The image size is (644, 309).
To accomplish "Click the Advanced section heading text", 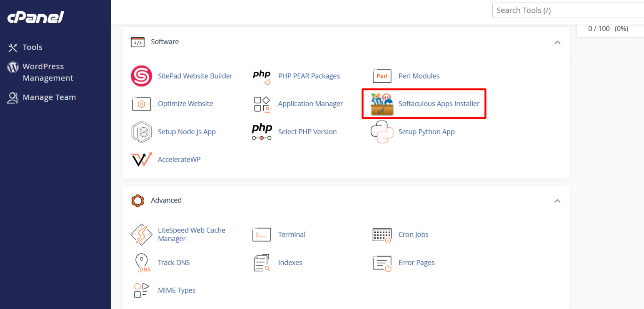I will coord(166,200).
